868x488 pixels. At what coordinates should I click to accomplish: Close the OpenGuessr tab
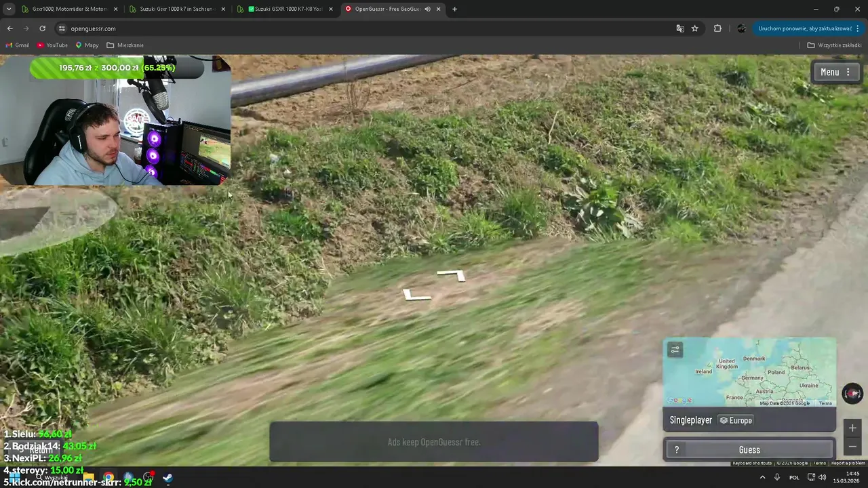[x=438, y=9]
